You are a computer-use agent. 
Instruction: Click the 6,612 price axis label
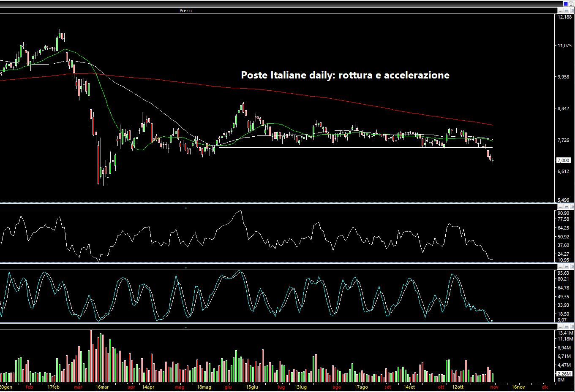tap(564, 171)
